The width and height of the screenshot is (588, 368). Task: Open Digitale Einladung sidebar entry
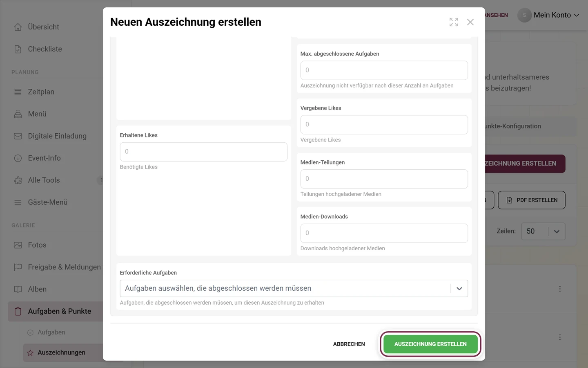[57, 136]
